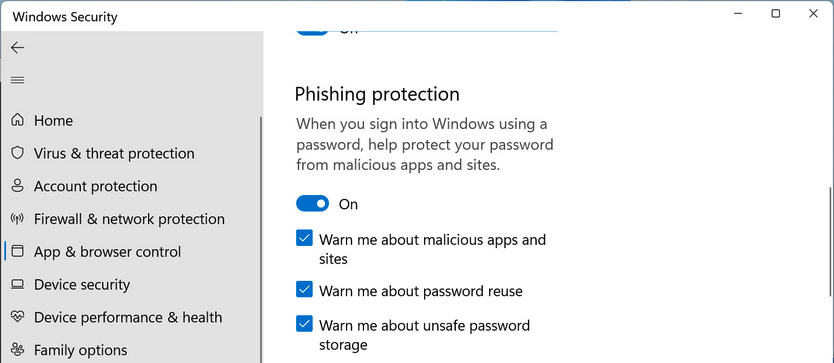
Task: Click the main content vertical scrollbar
Action: pos(830,241)
